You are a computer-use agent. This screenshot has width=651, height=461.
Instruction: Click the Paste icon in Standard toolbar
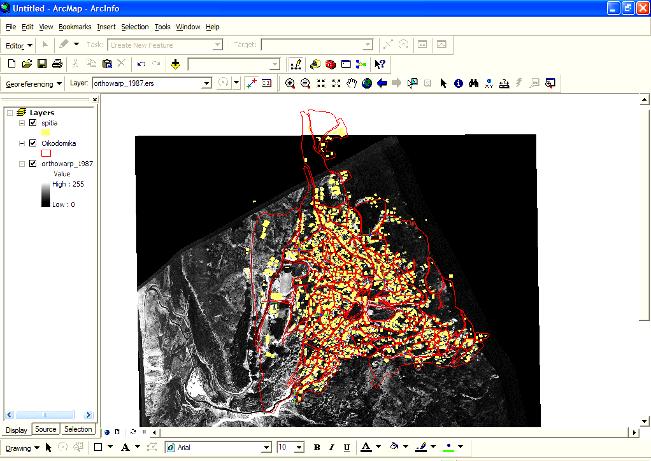[107, 64]
